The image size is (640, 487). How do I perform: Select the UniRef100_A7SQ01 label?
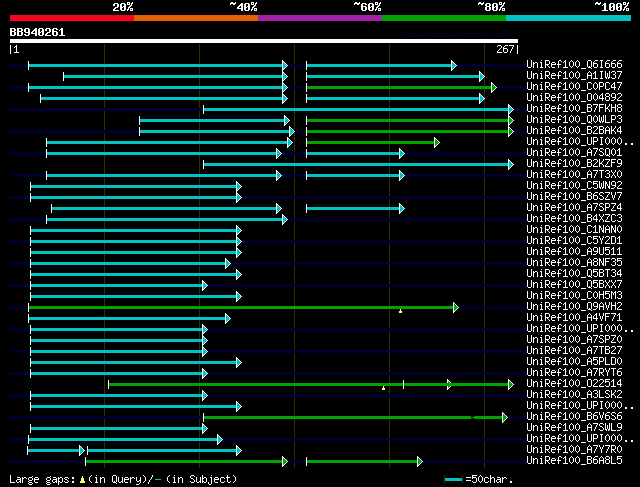(x=574, y=153)
